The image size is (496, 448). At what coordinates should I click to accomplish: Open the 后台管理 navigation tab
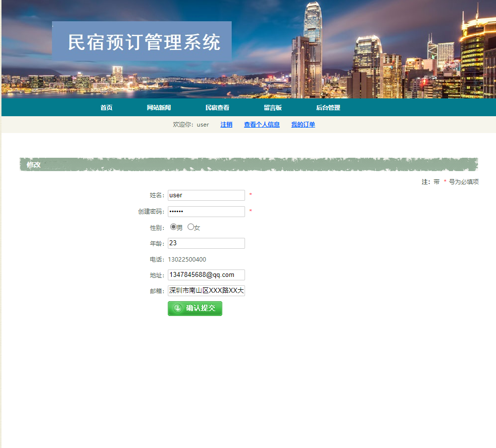click(x=328, y=107)
